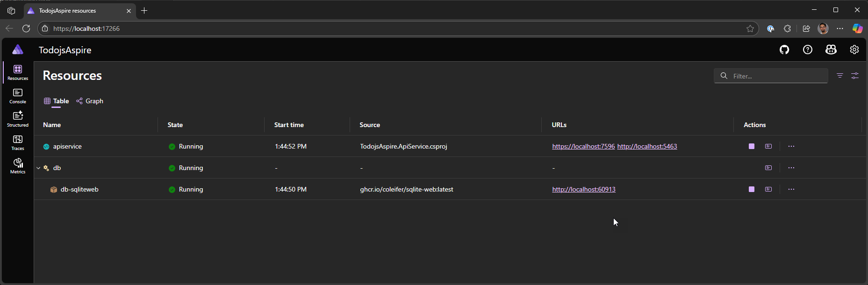Open the view options sliders icon
Viewport: 868px width, 285px height.
tap(855, 76)
